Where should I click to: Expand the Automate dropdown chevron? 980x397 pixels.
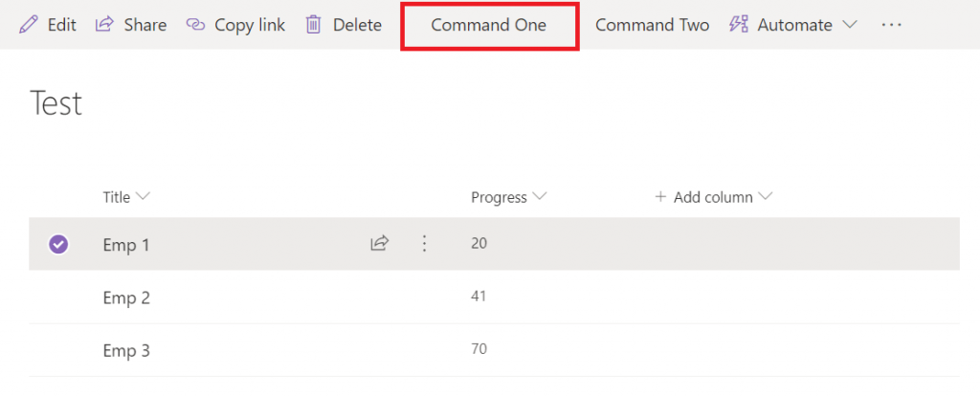tap(849, 25)
